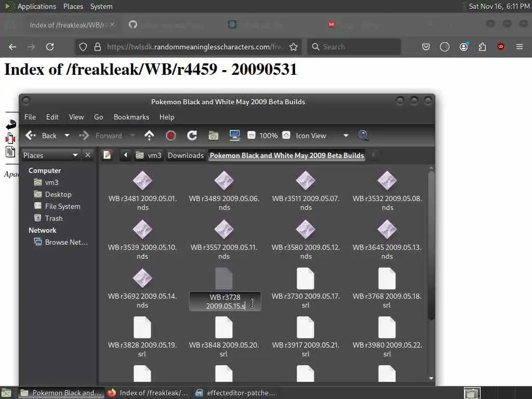The width and height of the screenshot is (532, 399).
Task: Select file WB r3848 2009.05.20.srl
Action: click(224, 338)
